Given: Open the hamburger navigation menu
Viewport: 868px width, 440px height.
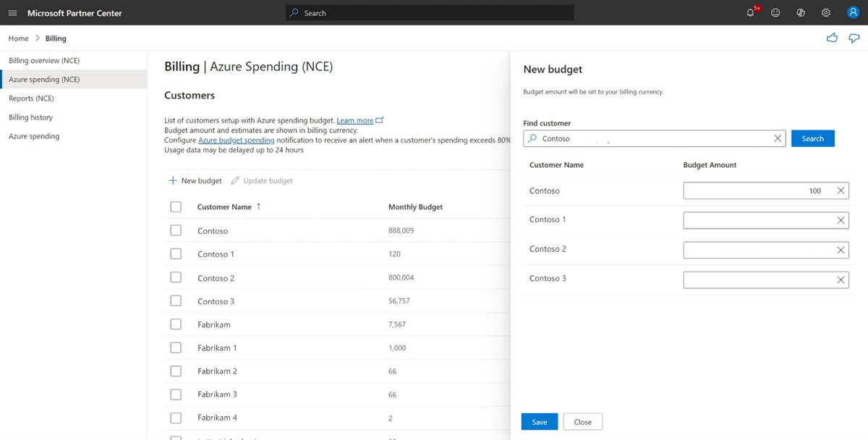Looking at the screenshot, I should coord(12,13).
